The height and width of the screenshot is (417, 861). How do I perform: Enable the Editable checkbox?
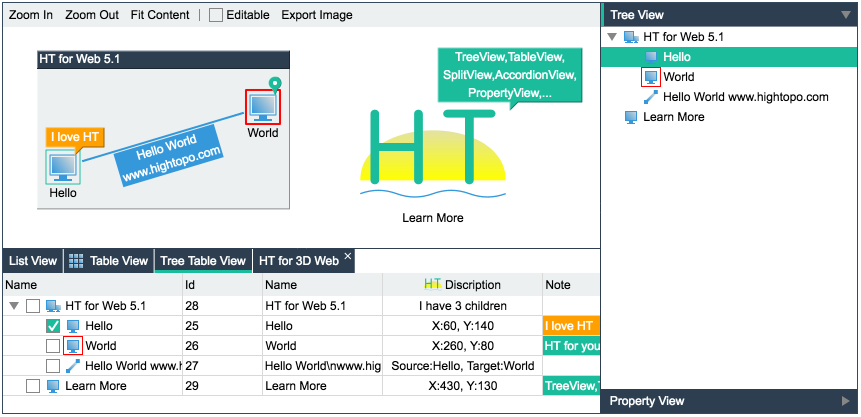[x=216, y=15]
